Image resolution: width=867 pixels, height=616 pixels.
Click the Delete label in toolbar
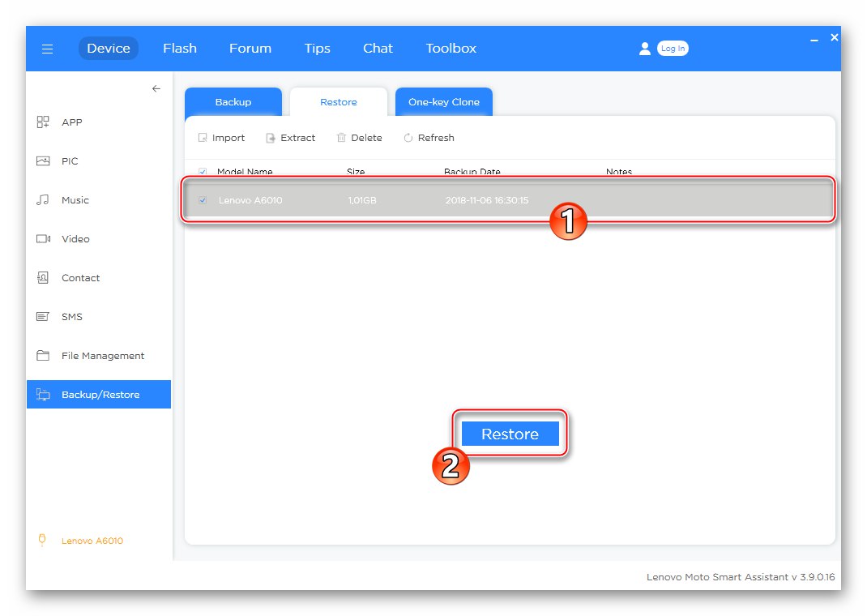coord(366,138)
